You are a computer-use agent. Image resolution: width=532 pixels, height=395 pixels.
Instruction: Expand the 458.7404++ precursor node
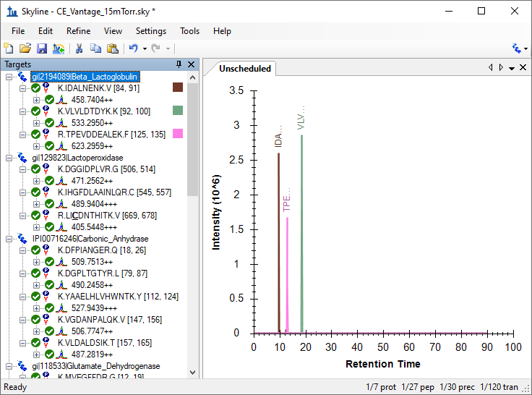coord(36,100)
